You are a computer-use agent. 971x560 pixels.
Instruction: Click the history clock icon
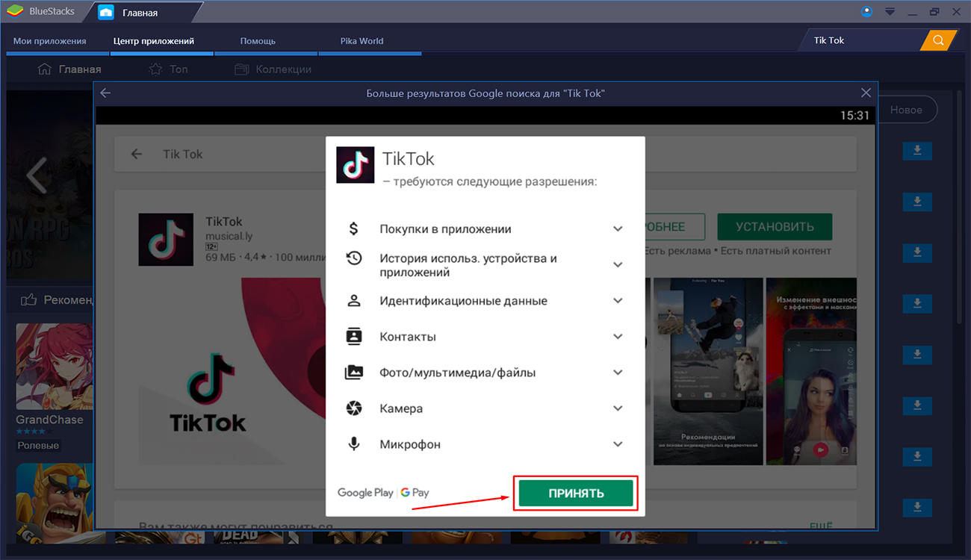click(x=354, y=258)
